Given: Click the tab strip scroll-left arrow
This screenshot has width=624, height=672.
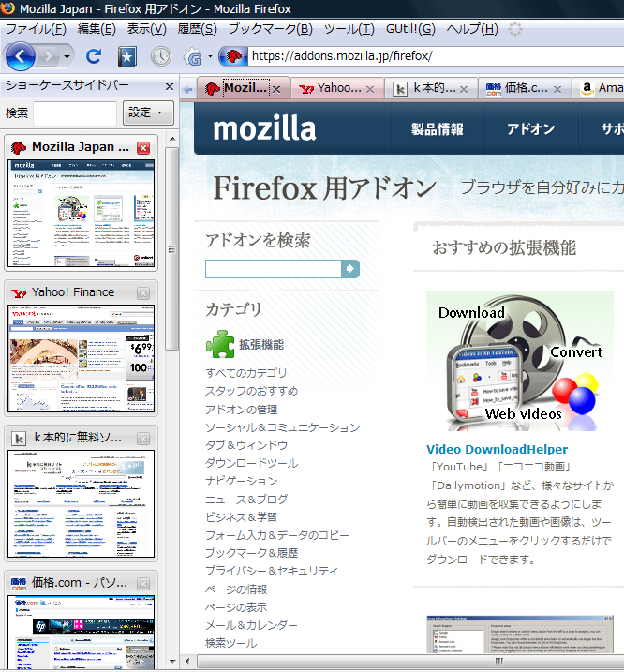Looking at the screenshot, I should (x=187, y=90).
